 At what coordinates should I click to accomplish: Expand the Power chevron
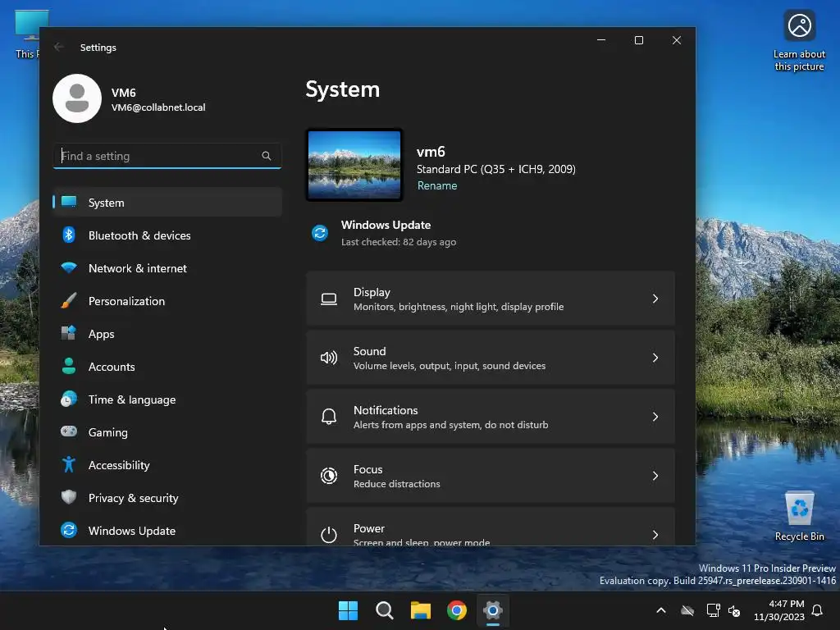655,535
